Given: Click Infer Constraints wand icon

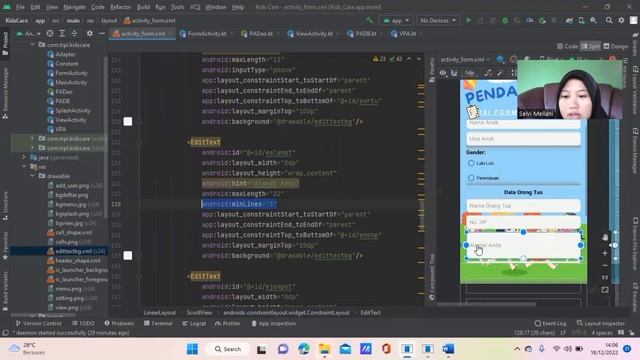Looking at the screenshot, I should (500, 73).
